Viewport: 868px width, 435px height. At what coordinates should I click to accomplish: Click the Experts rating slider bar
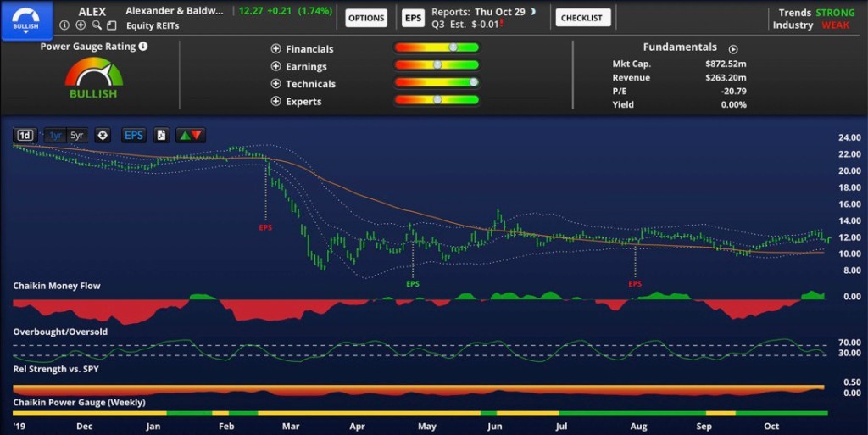click(437, 101)
